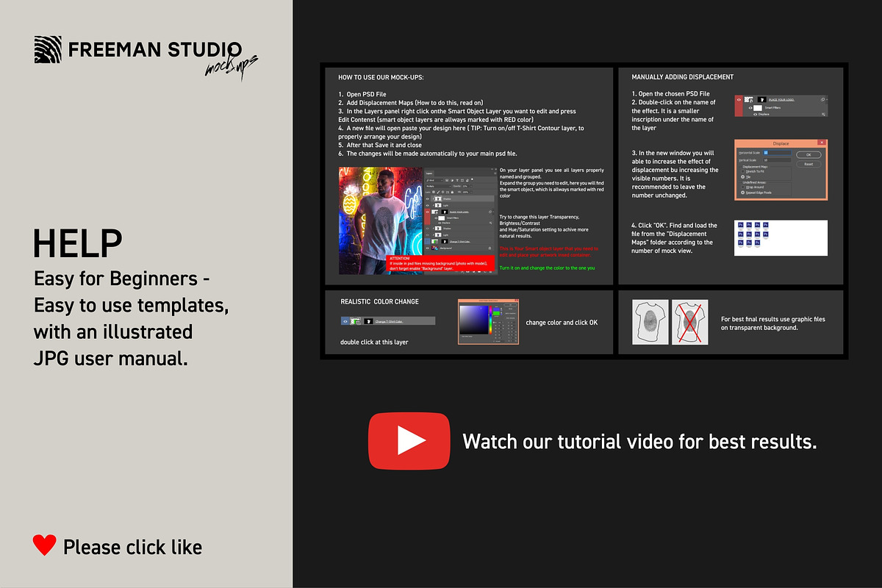Click the red YouTube play button
Image resolution: width=882 pixels, height=588 pixels.
(x=409, y=440)
